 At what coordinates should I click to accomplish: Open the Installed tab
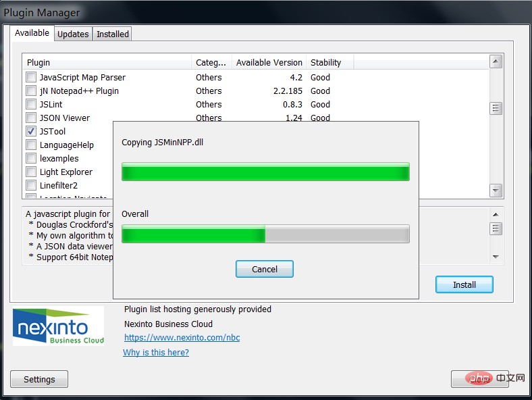112,34
